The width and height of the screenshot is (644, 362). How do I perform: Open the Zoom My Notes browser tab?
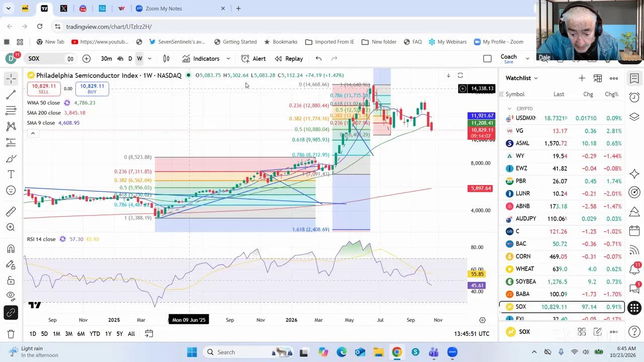click(x=180, y=9)
